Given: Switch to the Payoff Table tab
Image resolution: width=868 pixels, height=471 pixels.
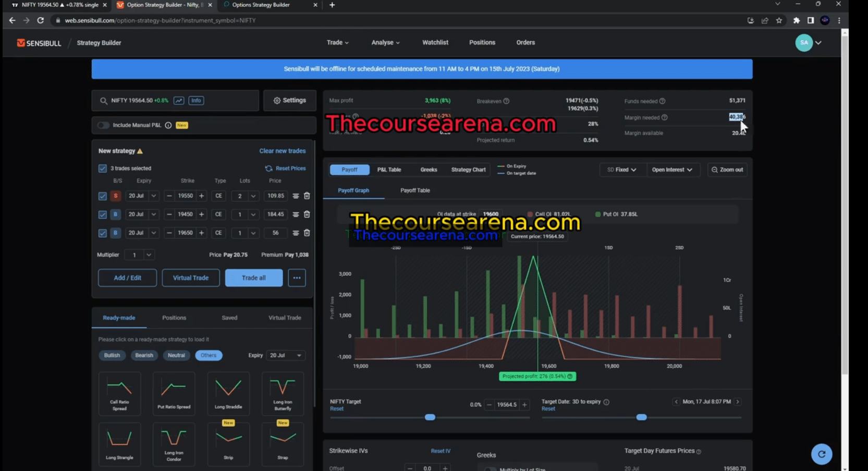Looking at the screenshot, I should point(415,191).
